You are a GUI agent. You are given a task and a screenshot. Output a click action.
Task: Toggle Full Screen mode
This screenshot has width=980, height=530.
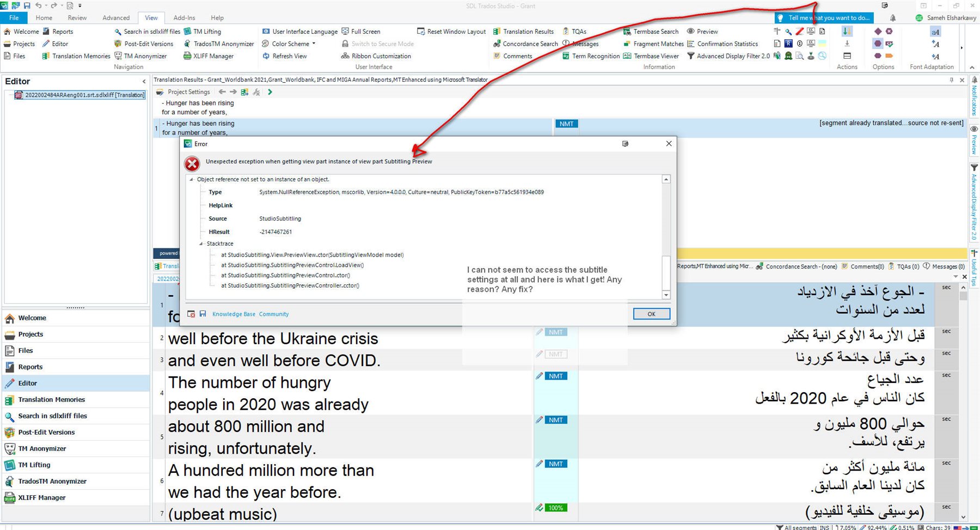(360, 32)
